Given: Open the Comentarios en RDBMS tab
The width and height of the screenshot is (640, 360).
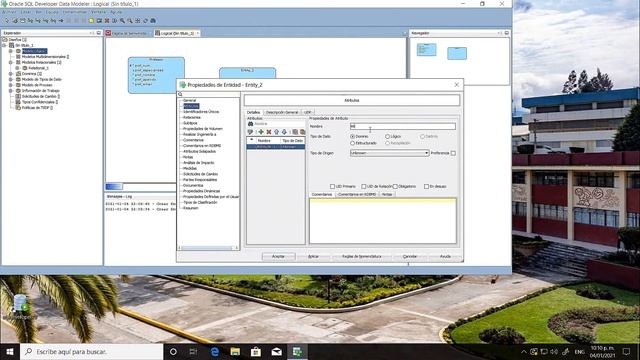Looking at the screenshot, I should tap(357, 195).
